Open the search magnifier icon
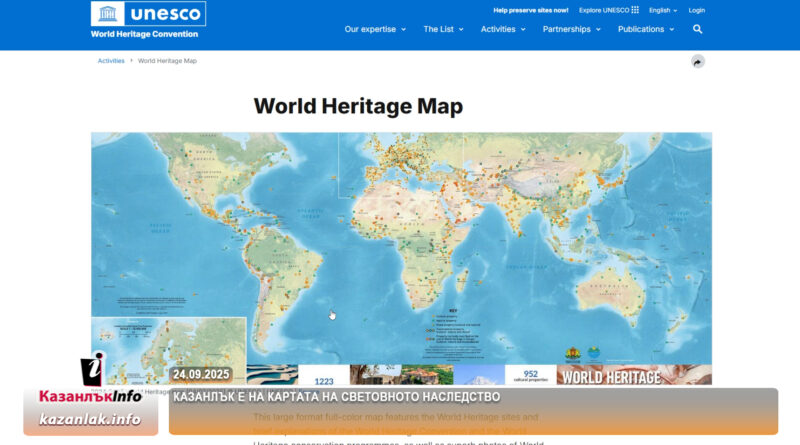Viewport: 800px width, 445px height. click(x=697, y=29)
